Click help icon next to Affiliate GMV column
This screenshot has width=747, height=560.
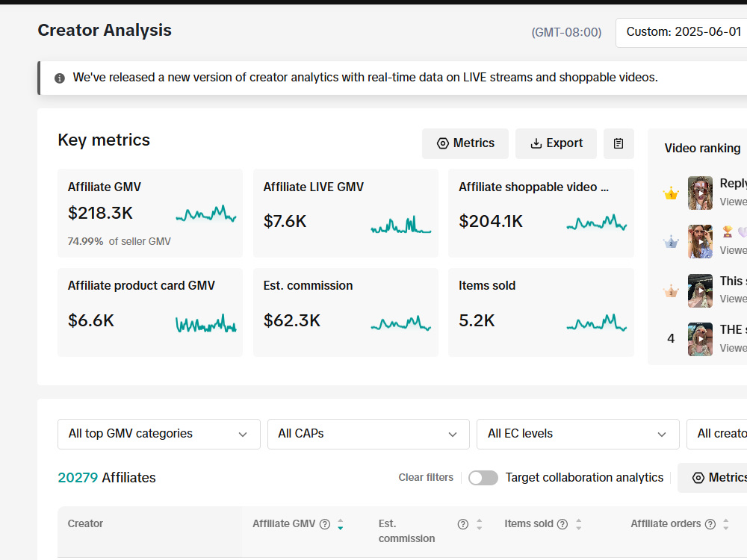pyautogui.click(x=325, y=524)
